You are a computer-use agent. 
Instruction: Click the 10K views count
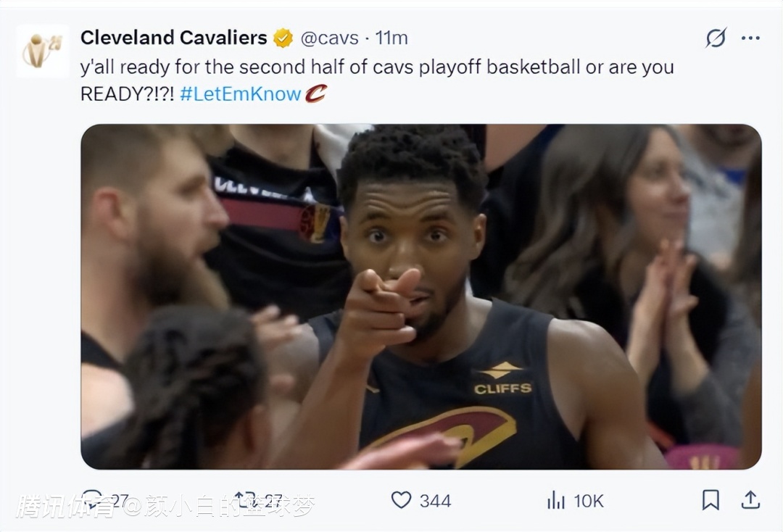pyautogui.click(x=588, y=501)
